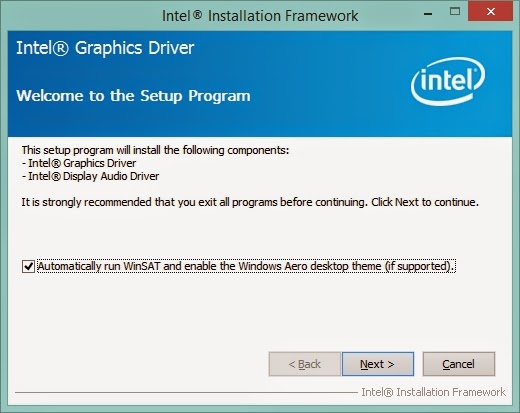This screenshot has width=520, height=413.
Task: Abort installation with the Cancel button
Action: (459, 364)
